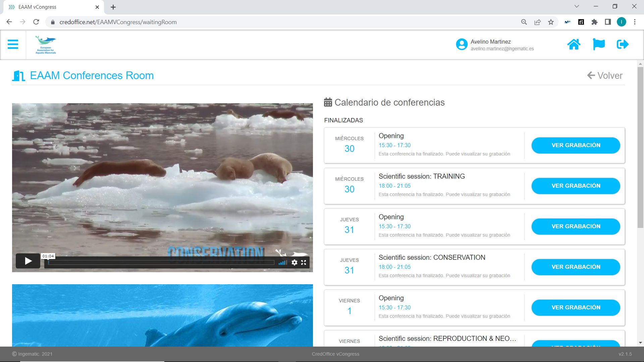View recording of Scientific session TRAINING

pos(576,186)
